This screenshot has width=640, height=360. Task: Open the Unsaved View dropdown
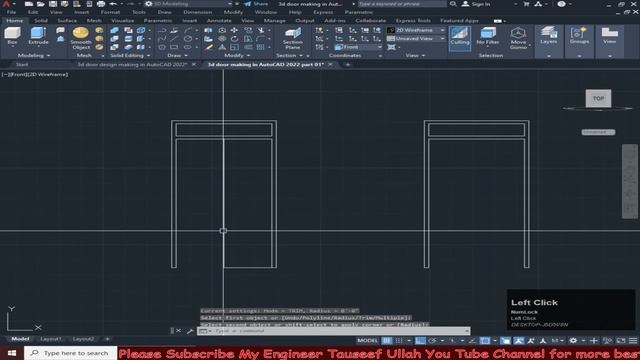(416, 38)
